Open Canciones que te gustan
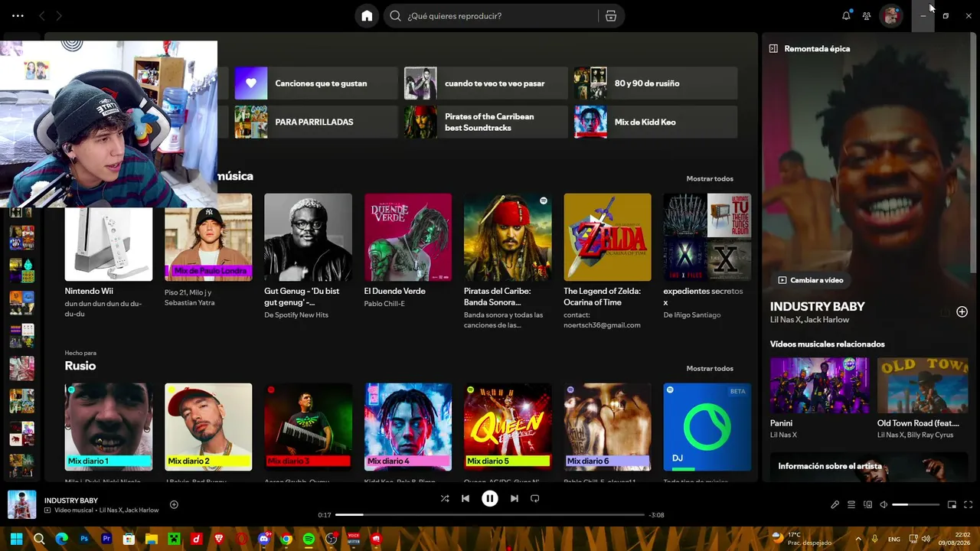Screen dimensions: 980x551 point(316,83)
